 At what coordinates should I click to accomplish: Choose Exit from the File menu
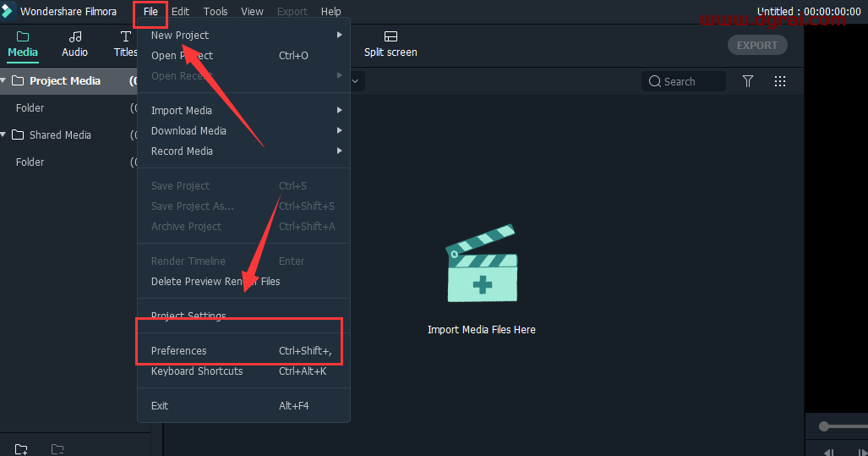tap(243, 405)
